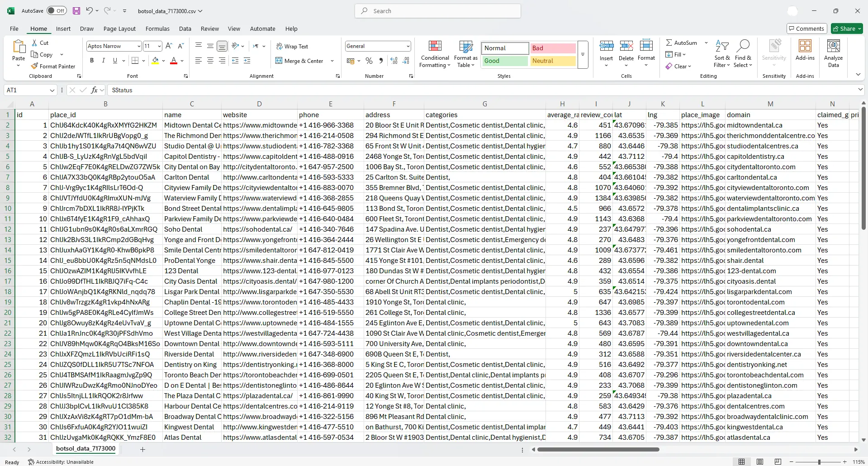Expand the General number format dropdown
Viewport: 868px width, 466px height.
[408, 46]
